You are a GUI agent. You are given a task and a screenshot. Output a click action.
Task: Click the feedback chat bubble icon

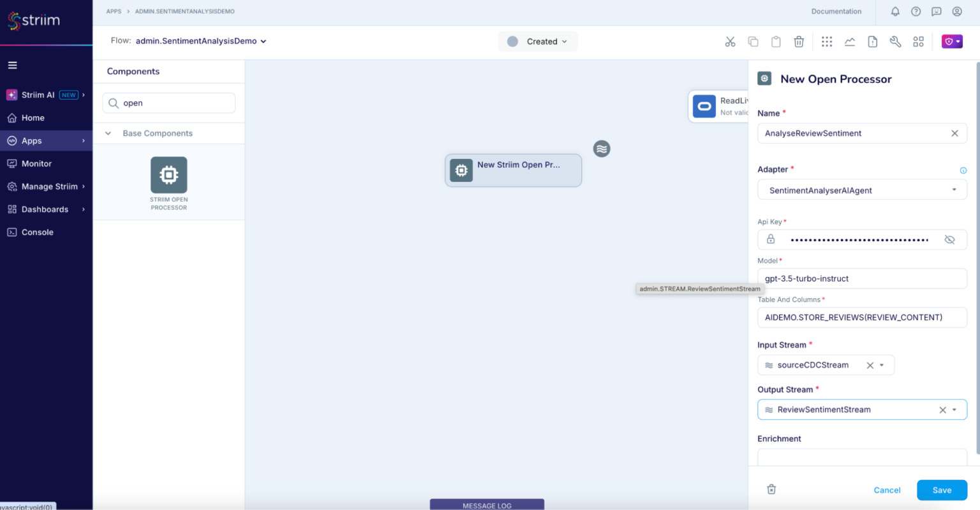pyautogui.click(x=936, y=11)
